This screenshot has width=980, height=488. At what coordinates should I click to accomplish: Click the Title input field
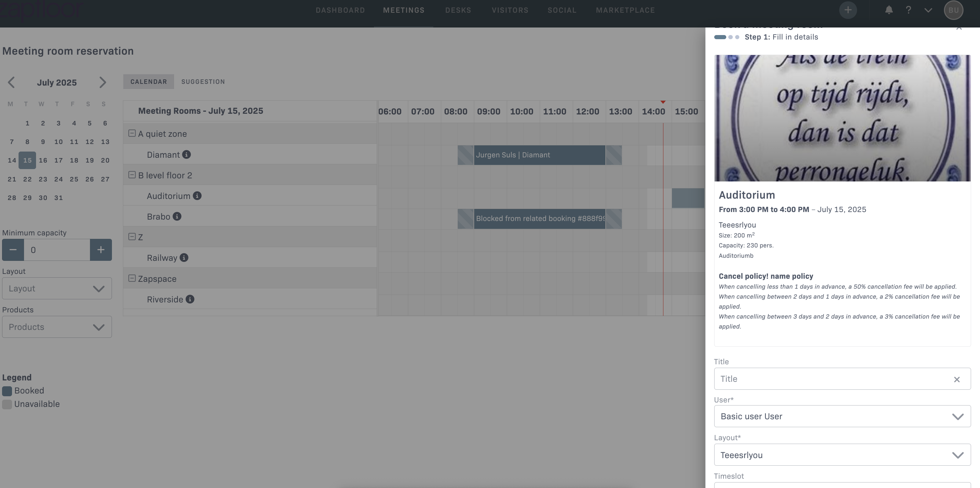842,379
